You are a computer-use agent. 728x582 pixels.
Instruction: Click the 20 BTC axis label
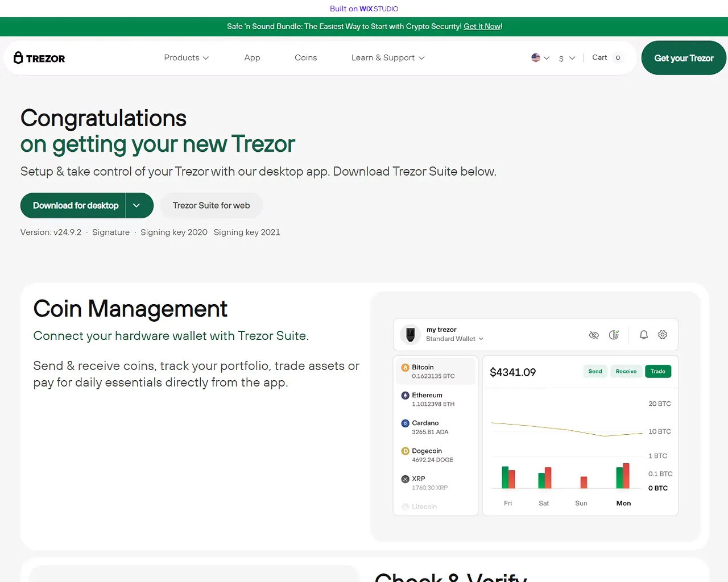tap(660, 404)
